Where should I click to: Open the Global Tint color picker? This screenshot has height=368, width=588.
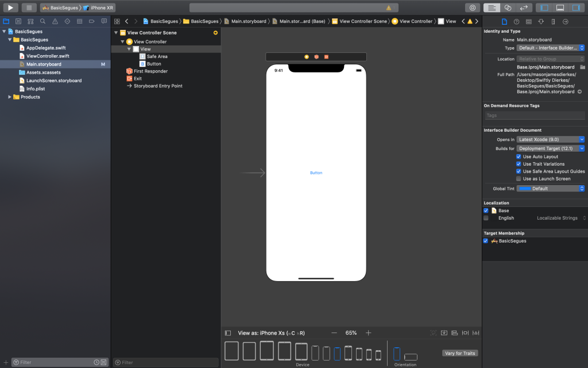[x=551, y=189]
